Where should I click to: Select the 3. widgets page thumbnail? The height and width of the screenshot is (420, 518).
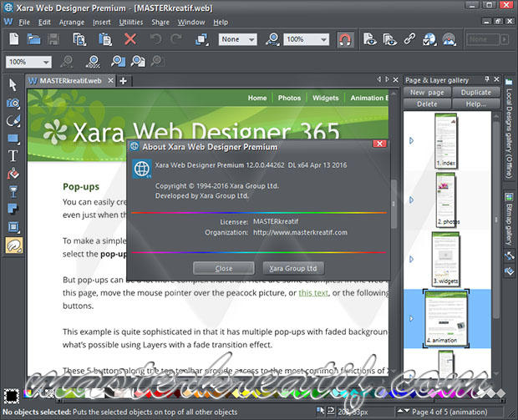[445, 259]
